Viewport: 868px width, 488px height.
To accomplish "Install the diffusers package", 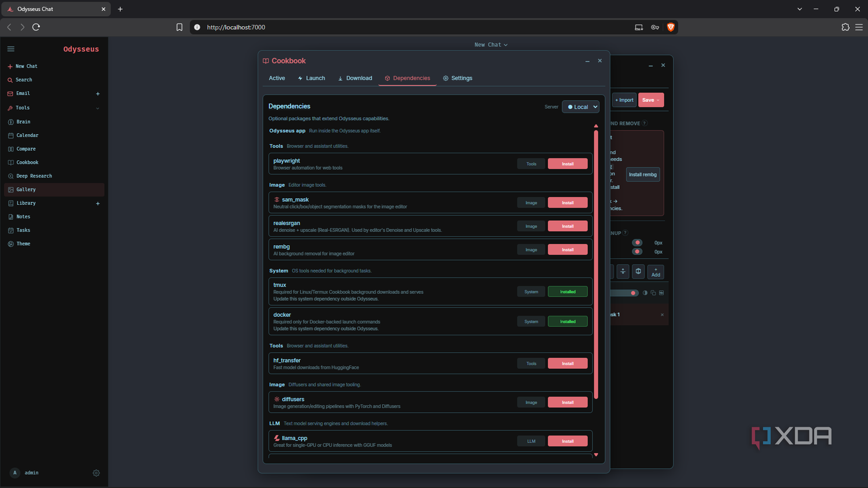I will coord(568,402).
